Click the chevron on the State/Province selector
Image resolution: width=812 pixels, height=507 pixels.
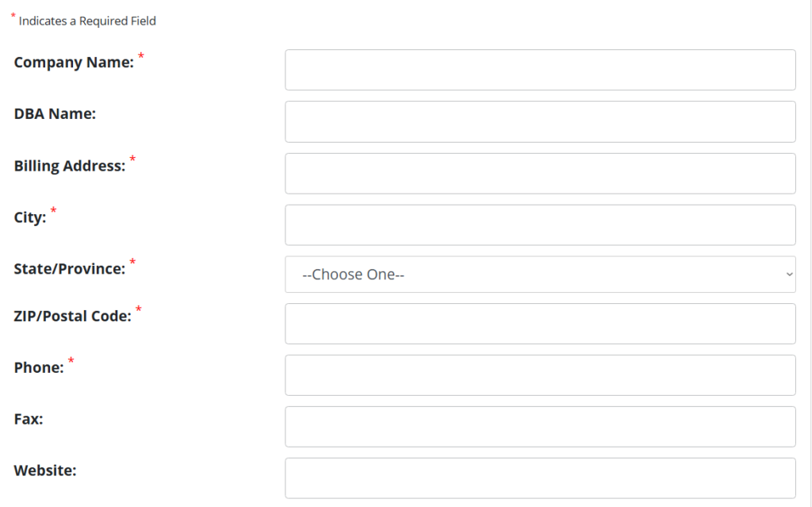pyautogui.click(x=787, y=274)
